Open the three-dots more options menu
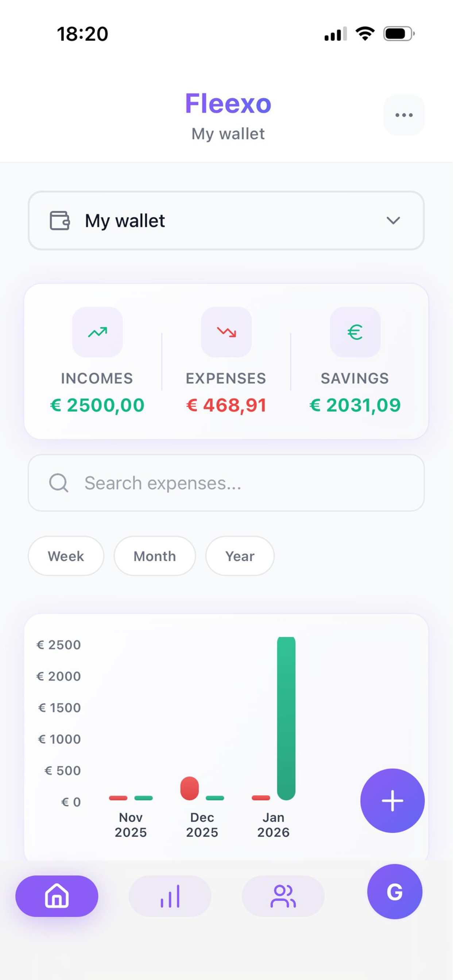 point(403,115)
